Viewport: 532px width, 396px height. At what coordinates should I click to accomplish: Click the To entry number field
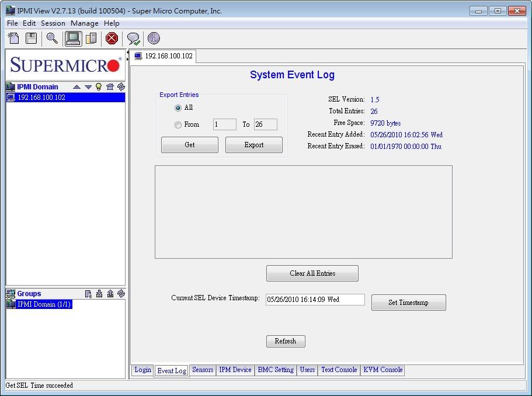(x=266, y=124)
